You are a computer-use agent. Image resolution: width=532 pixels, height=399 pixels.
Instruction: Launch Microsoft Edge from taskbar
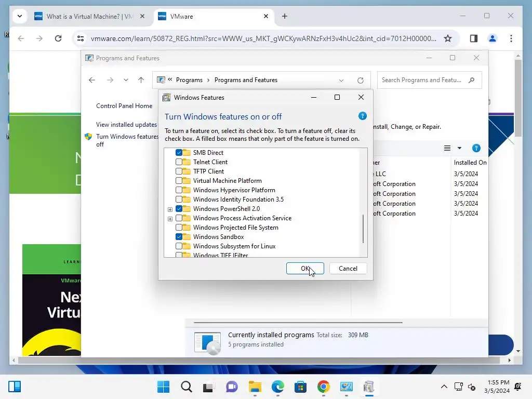coord(277,387)
